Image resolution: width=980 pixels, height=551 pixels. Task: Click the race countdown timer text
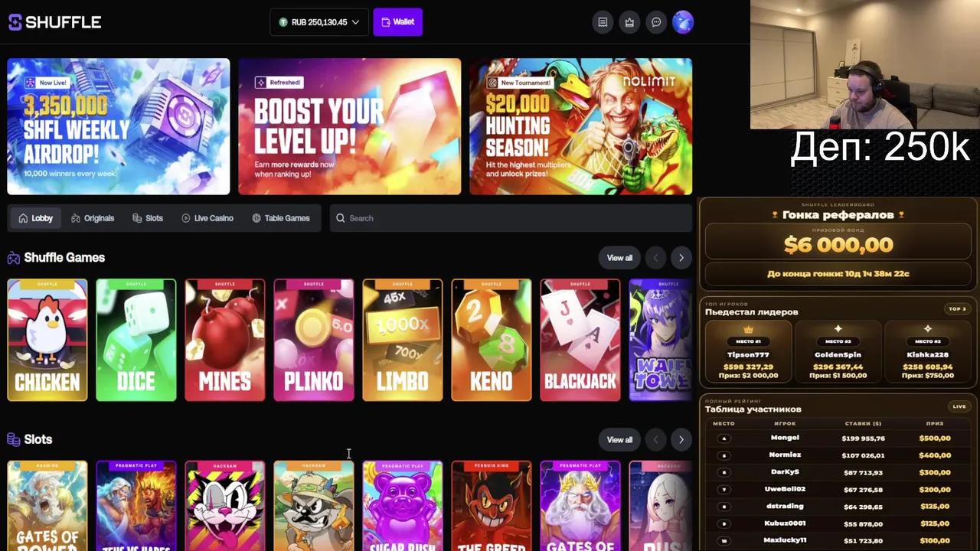(x=838, y=274)
